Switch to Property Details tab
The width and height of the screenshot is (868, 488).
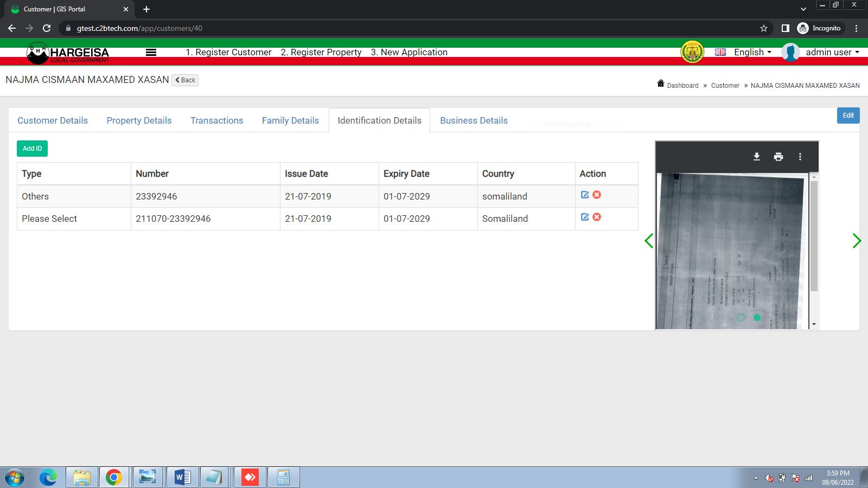click(139, 120)
